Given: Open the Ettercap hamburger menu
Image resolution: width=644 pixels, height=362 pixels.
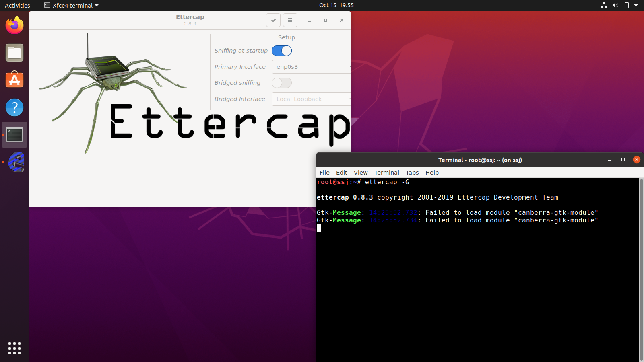Looking at the screenshot, I should coord(290,20).
